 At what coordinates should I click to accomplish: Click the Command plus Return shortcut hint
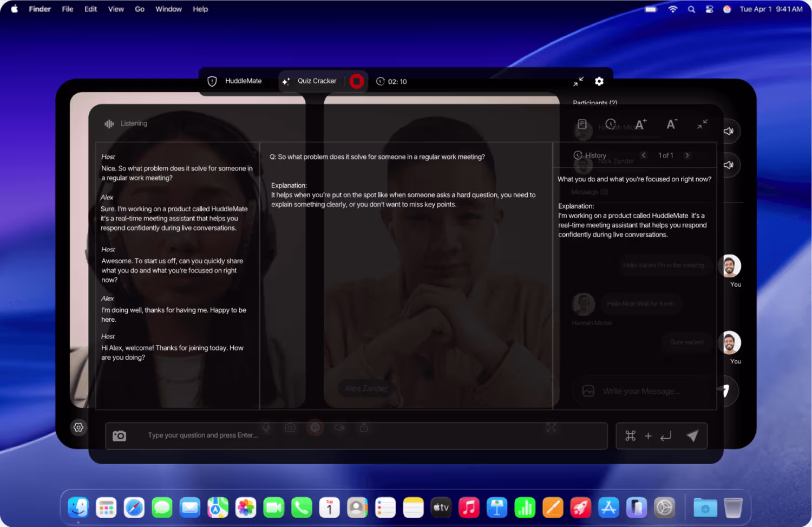[x=648, y=436]
